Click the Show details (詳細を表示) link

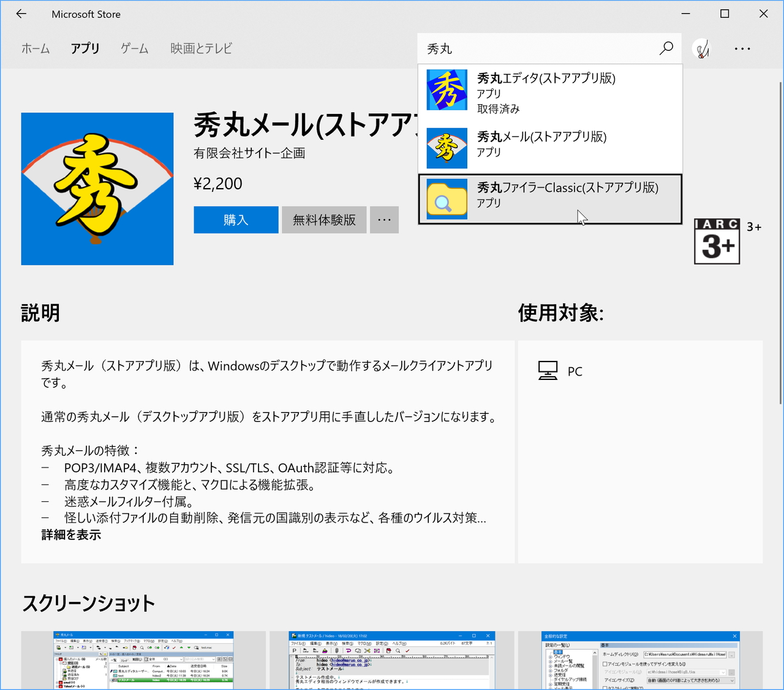click(x=71, y=535)
